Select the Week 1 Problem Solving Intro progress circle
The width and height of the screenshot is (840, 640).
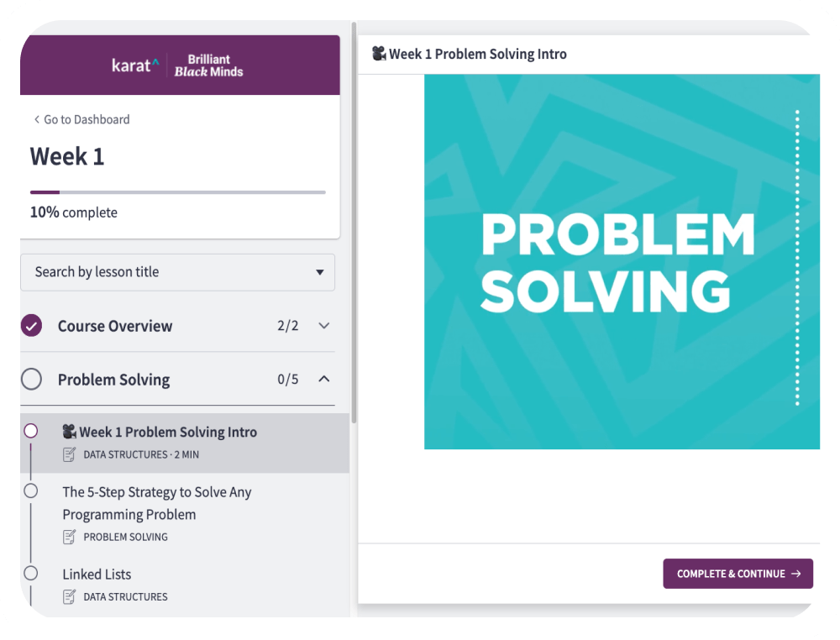(31, 431)
